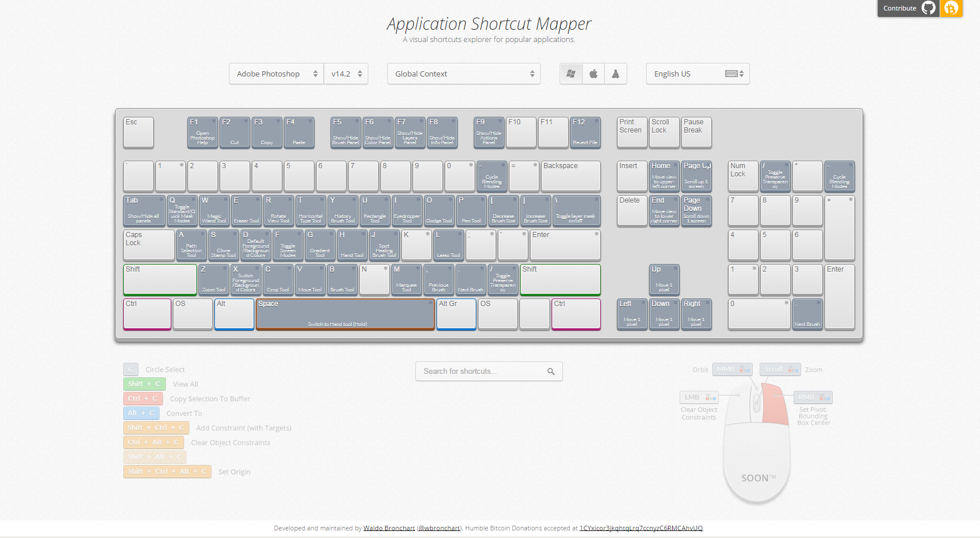The width and height of the screenshot is (980, 538).
Task: Click the Ctrl + C Copy Selection shortcut
Action: 143,398
